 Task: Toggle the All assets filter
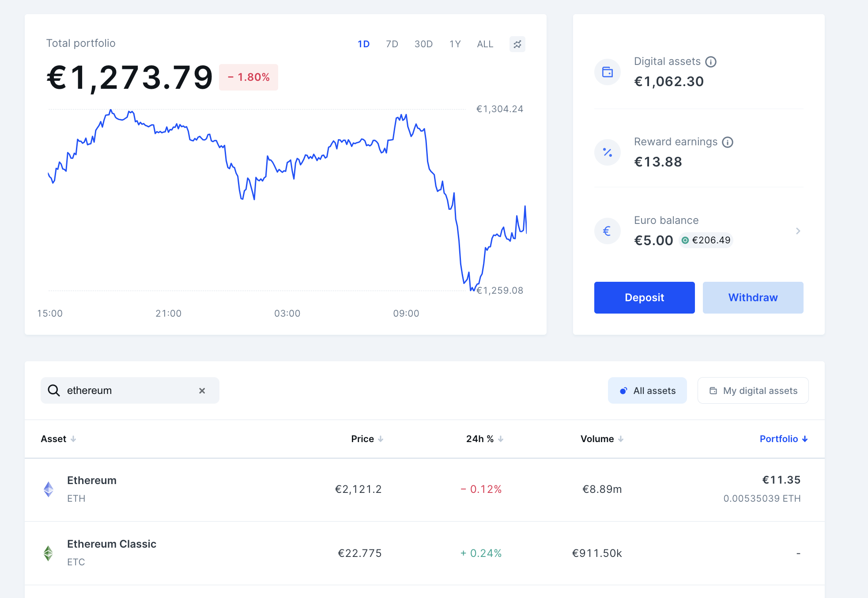[x=647, y=391]
